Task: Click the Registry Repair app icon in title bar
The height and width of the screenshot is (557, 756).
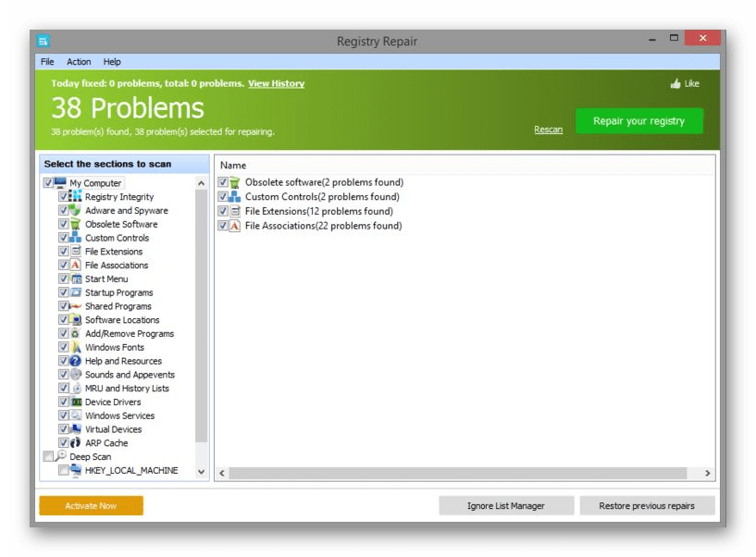Action: coord(43,41)
